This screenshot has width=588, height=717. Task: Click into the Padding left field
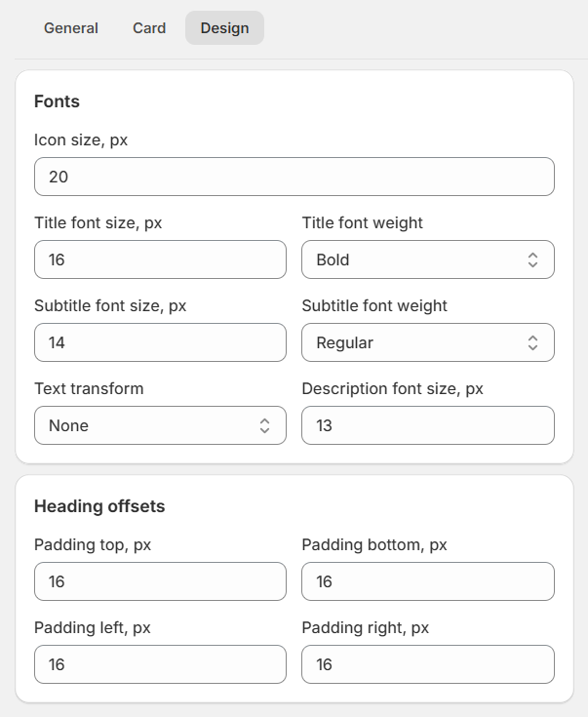160,664
